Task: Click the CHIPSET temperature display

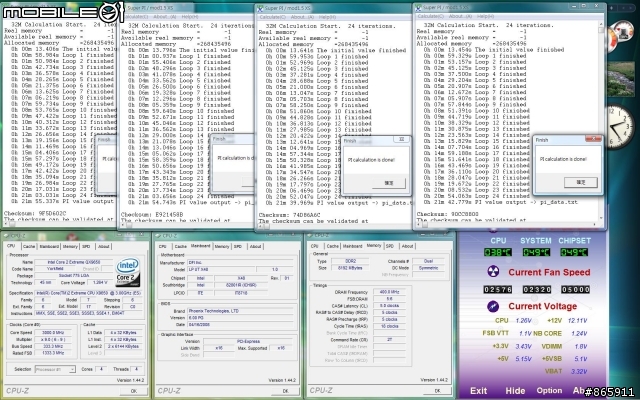Action: click(574, 252)
